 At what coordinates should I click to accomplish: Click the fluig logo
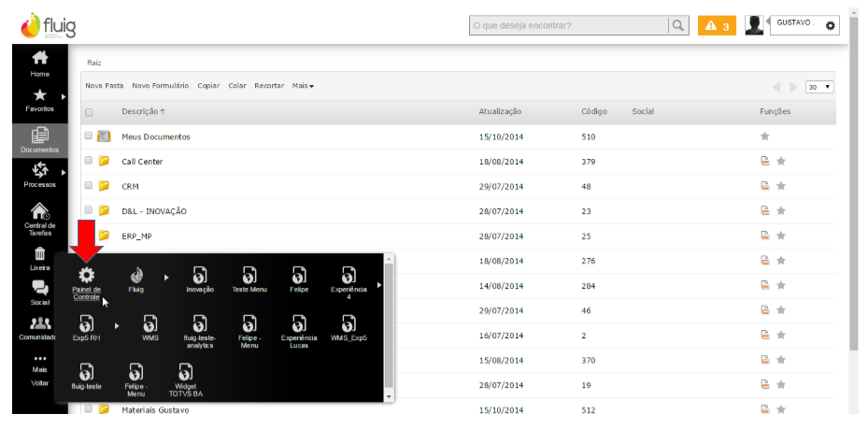pyautogui.click(x=49, y=25)
